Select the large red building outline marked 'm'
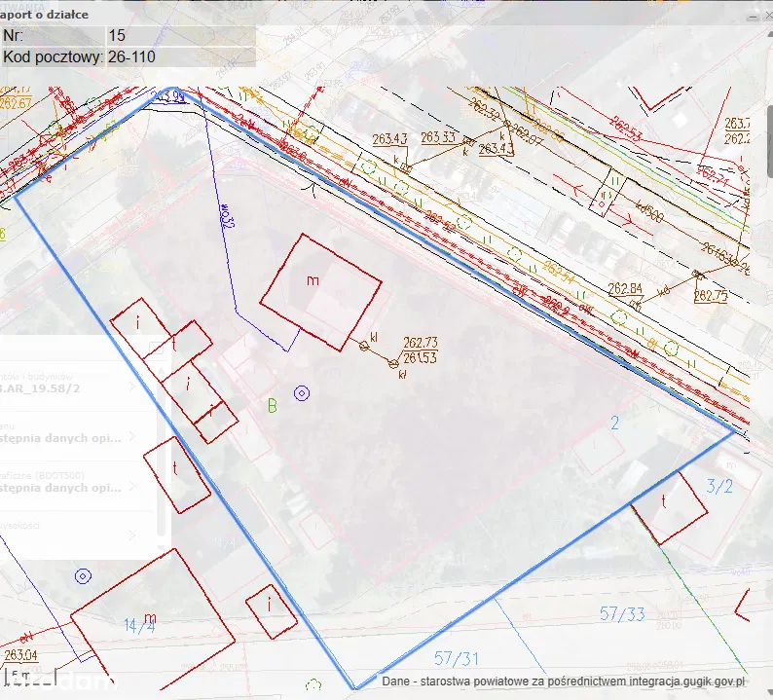The height and width of the screenshot is (700, 773). click(x=320, y=292)
